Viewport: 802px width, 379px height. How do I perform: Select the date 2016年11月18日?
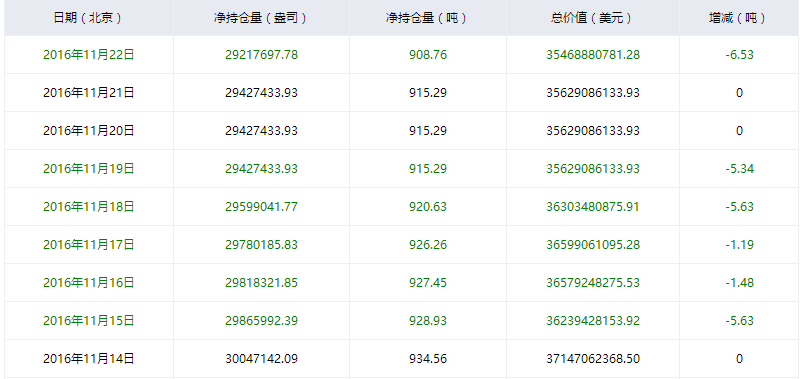(x=88, y=207)
